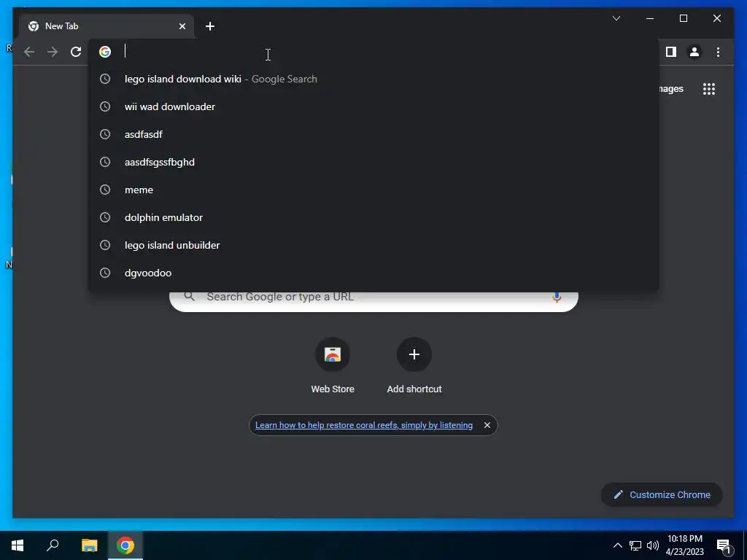This screenshot has width=747, height=560.
Task: Open the profile avatar menu
Action: (694, 52)
